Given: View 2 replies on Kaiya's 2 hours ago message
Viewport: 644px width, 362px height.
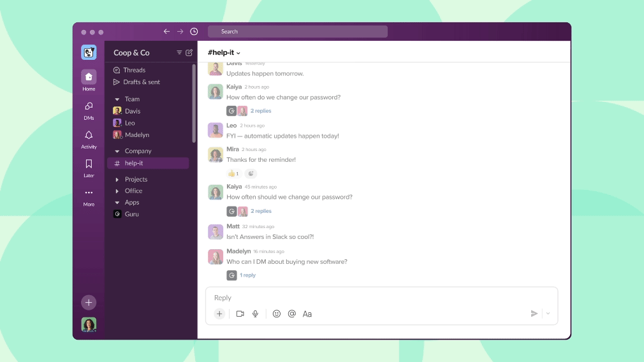Looking at the screenshot, I should pos(261,111).
